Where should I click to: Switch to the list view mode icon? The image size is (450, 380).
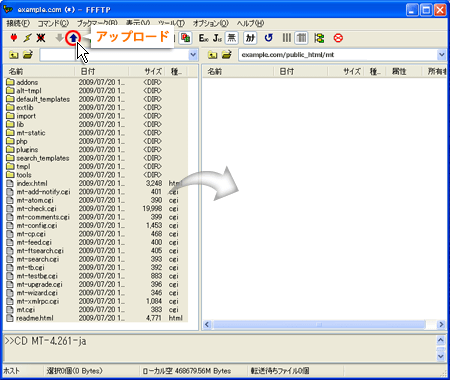(x=287, y=38)
